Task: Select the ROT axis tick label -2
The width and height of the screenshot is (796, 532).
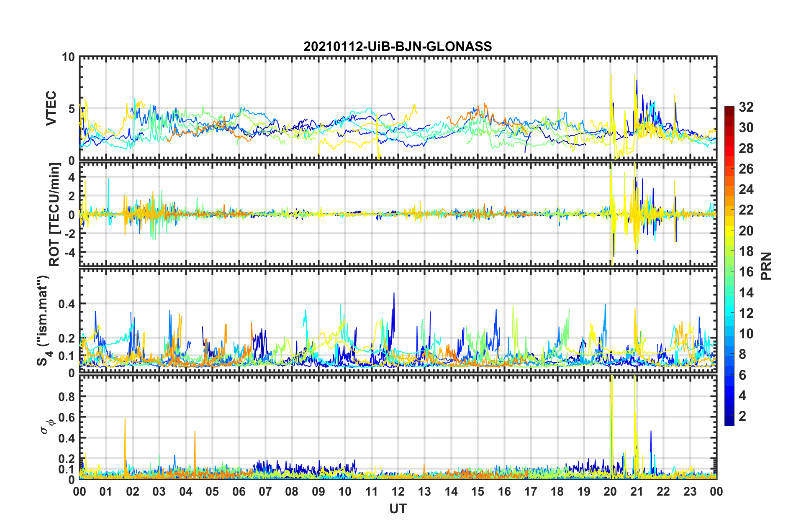Action: point(70,234)
